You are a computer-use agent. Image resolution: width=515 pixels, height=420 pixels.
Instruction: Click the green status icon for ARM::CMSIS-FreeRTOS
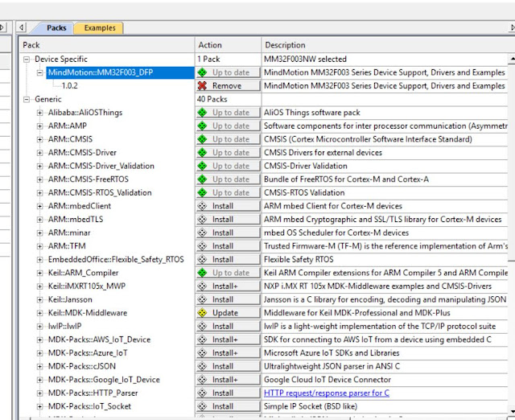(202, 179)
